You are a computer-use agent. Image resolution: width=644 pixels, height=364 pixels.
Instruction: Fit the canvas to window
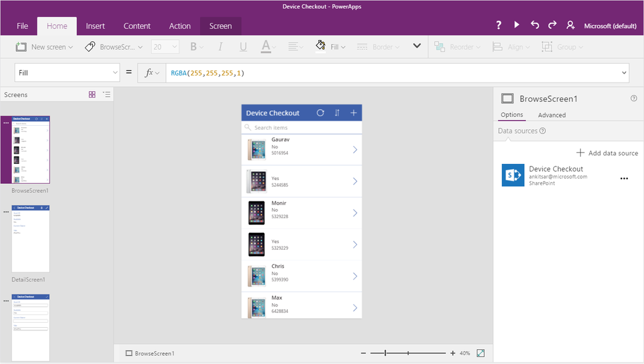(481, 353)
